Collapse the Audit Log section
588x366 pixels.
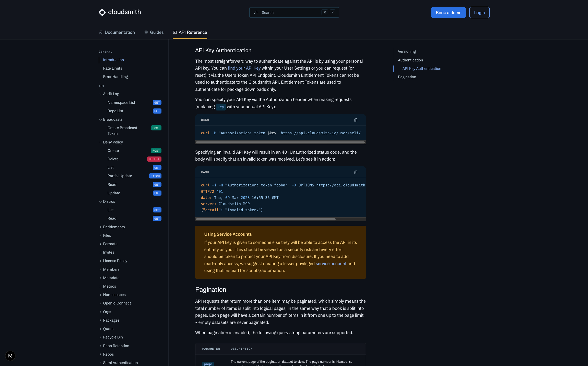click(109, 94)
